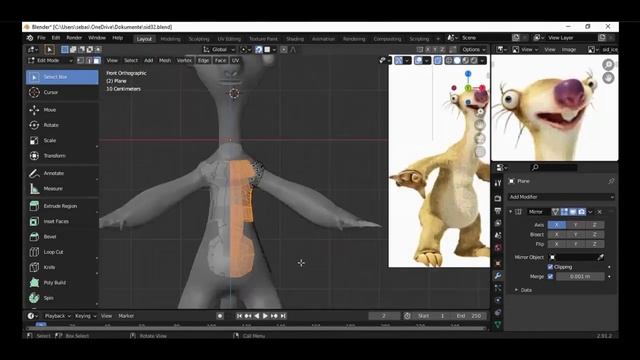Screen dimensions: 640x360
Task: Toggle Mirror Axis Y button
Action: click(x=576, y=225)
